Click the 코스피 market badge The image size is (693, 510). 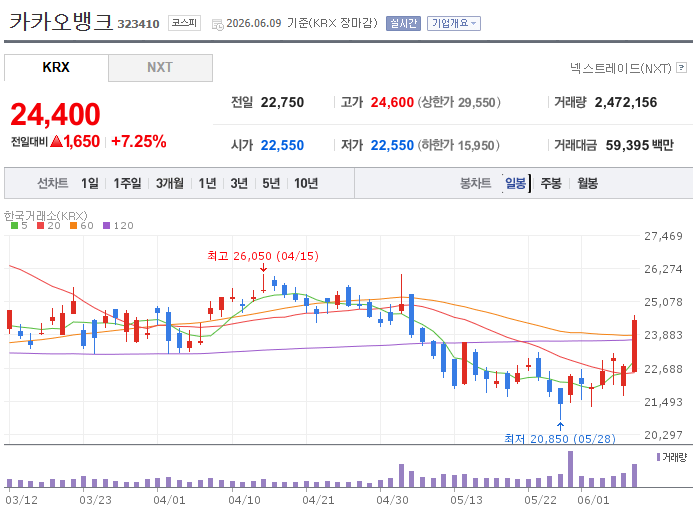[x=184, y=23]
